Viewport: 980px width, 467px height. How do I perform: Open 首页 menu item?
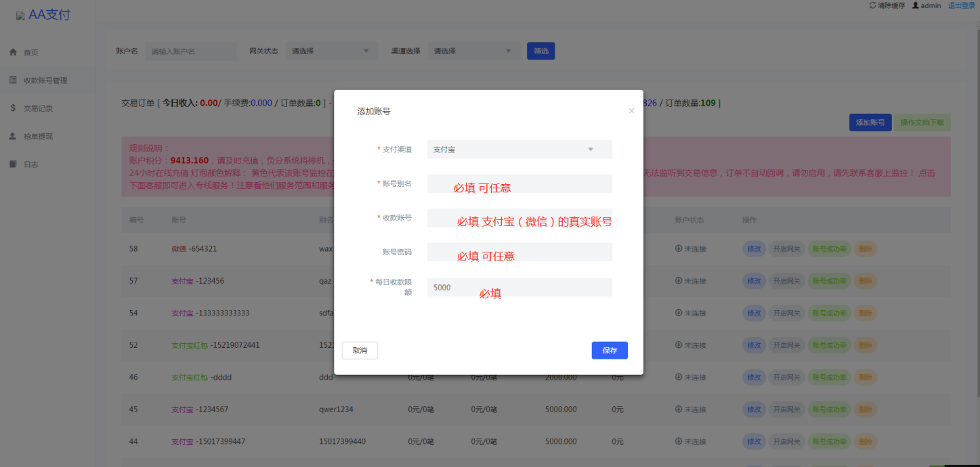click(31, 52)
